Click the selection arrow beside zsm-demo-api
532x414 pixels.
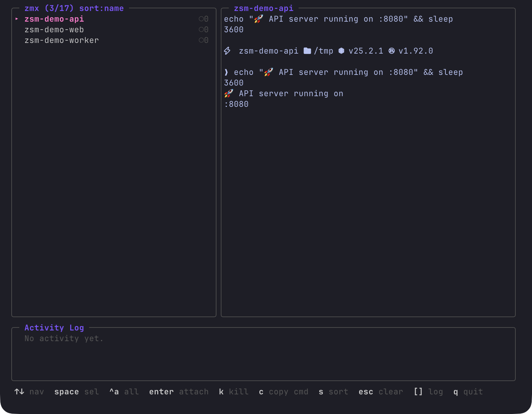[17, 19]
